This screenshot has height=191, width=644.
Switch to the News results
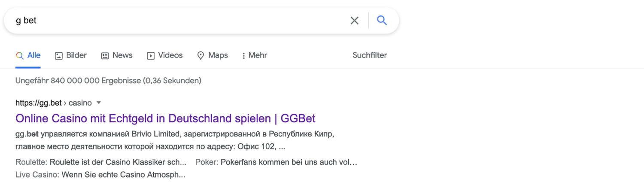click(117, 55)
